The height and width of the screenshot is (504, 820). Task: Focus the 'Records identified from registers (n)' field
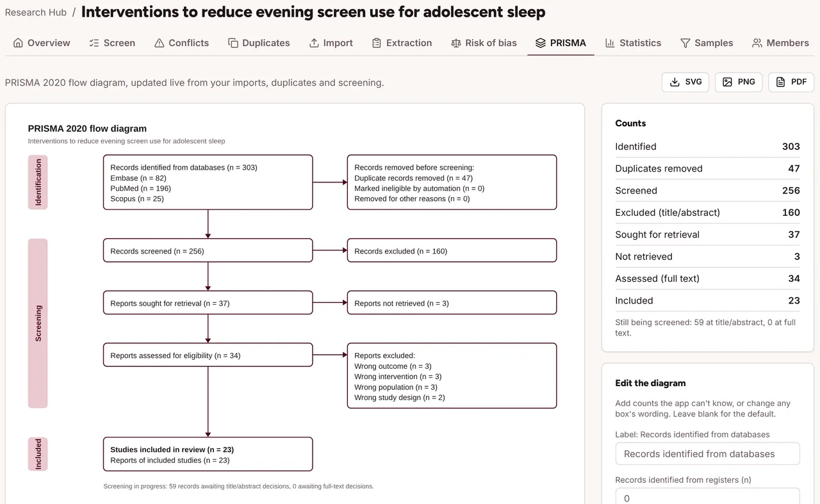pyautogui.click(x=707, y=497)
